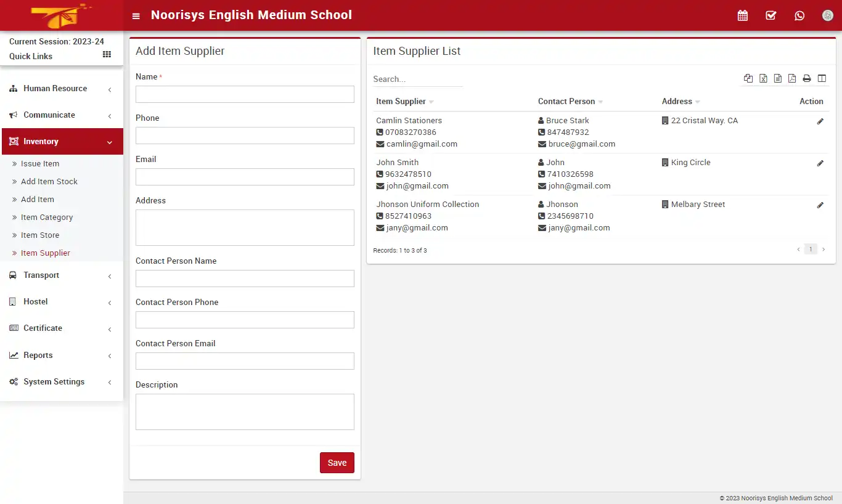This screenshot has height=504, width=842.
Task: Click inside the supplier search field
Action: click(417, 79)
